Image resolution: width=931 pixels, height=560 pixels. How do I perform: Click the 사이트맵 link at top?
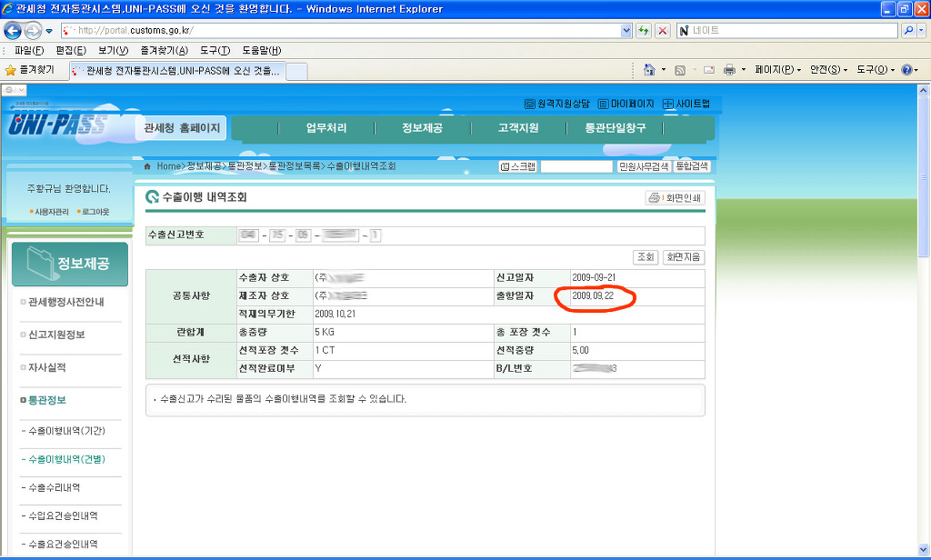pyautogui.click(x=686, y=104)
